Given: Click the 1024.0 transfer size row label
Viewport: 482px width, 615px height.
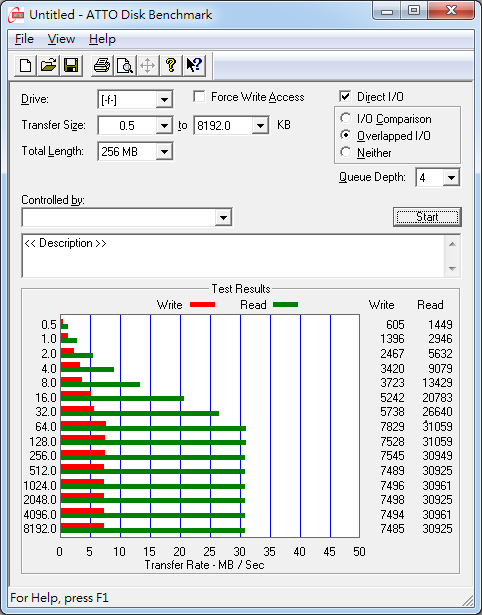Looking at the screenshot, I should tap(40, 486).
